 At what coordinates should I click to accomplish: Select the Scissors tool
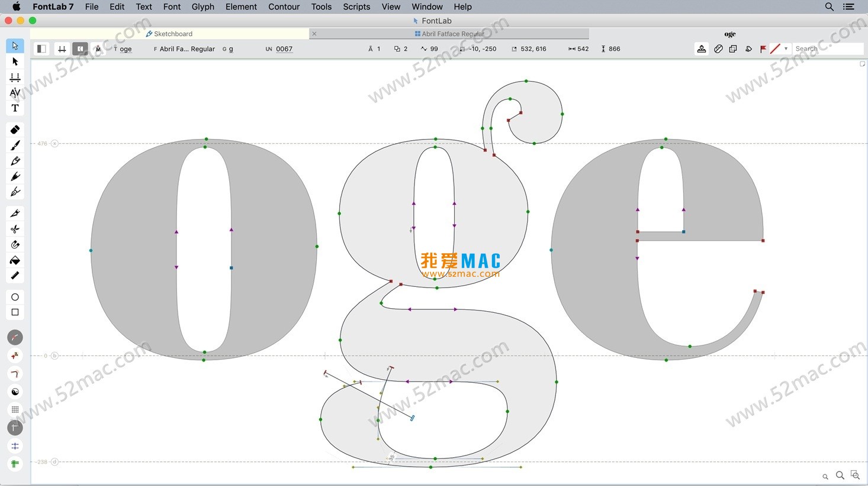(15, 229)
